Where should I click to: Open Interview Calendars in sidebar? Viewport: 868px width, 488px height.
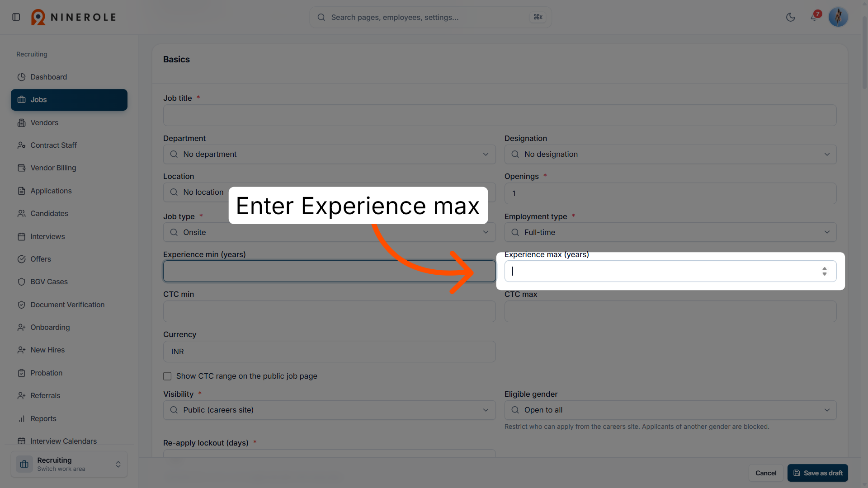69,441
